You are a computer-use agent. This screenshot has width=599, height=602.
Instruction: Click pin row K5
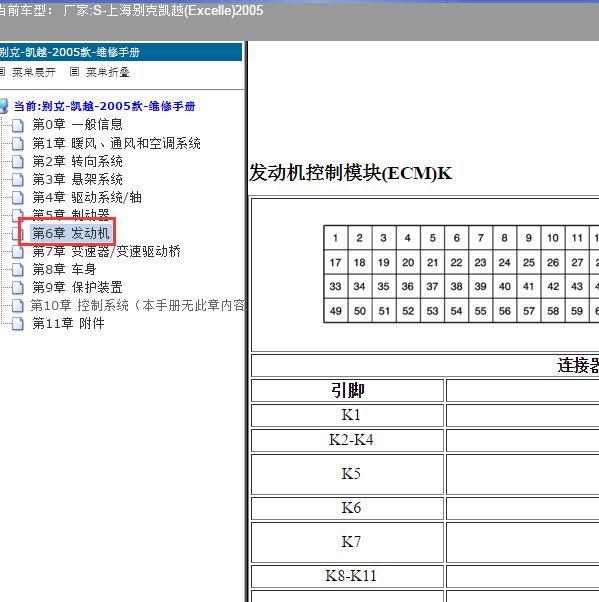click(347, 474)
